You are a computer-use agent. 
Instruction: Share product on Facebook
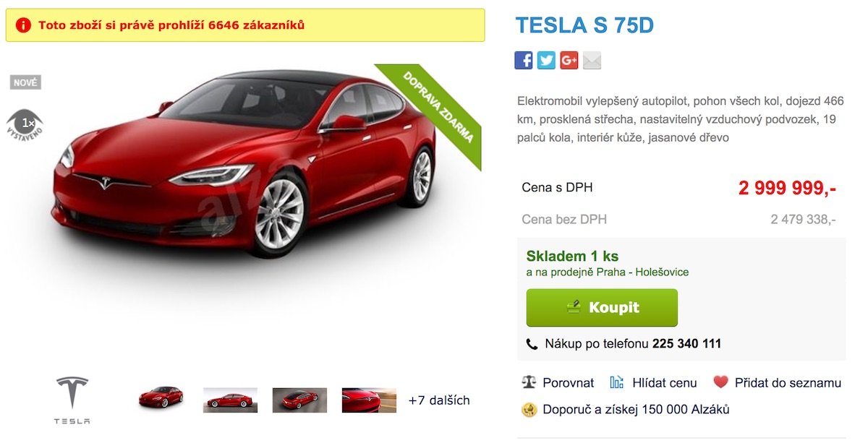coord(524,61)
